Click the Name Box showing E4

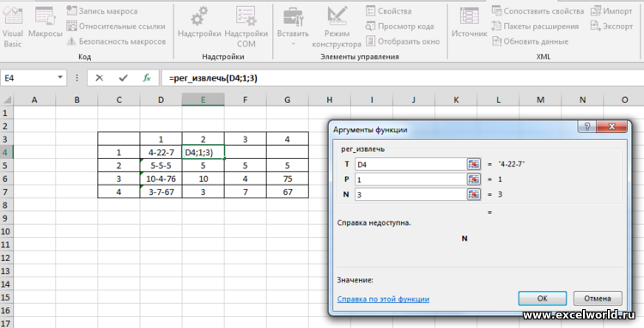click(28, 77)
